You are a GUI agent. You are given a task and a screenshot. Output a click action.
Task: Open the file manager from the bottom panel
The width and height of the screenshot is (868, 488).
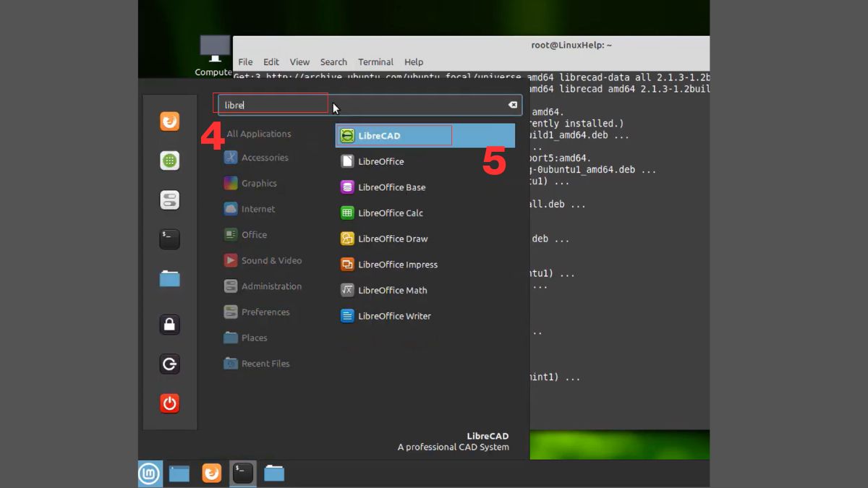coord(274,474)
